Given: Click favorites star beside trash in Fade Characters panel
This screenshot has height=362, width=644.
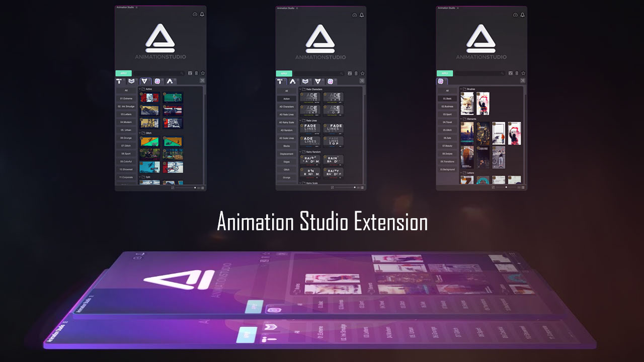Looking at the screenshot, I should (x=363, y=73).
